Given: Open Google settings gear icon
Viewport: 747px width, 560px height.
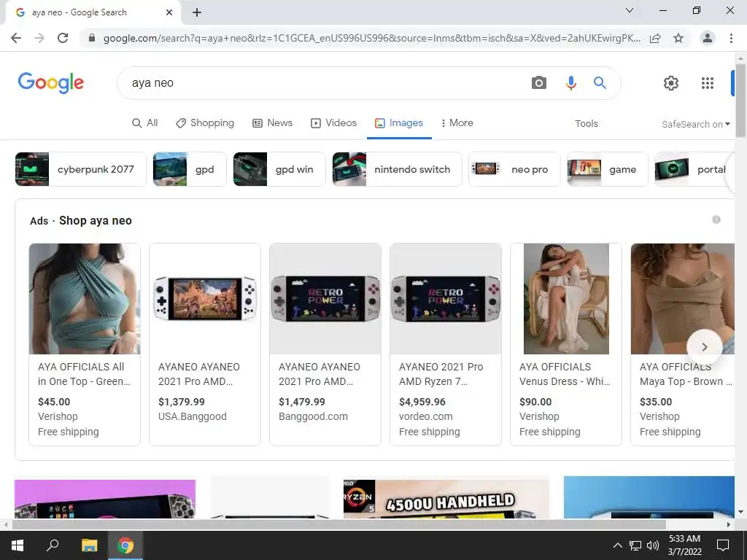Looking at the screenshot, I should click(671, 83).
